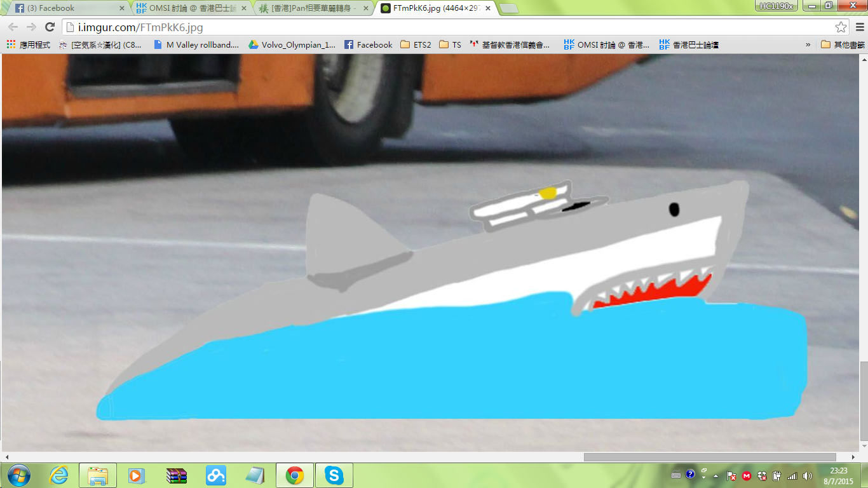Bookmark this page with the star icon
Viewport: 868px width, 488px height.
841,27
